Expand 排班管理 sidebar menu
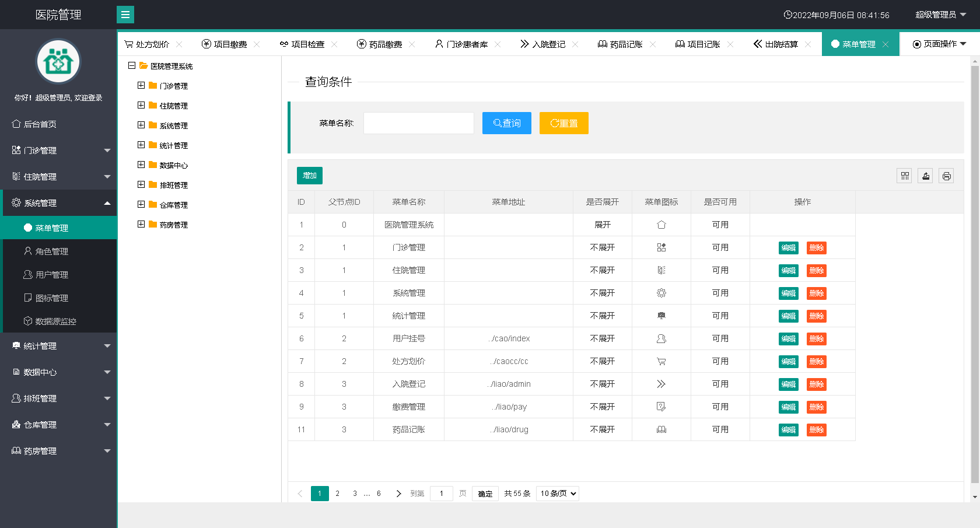This screenshot has width=980, height=528. point(58,398)
